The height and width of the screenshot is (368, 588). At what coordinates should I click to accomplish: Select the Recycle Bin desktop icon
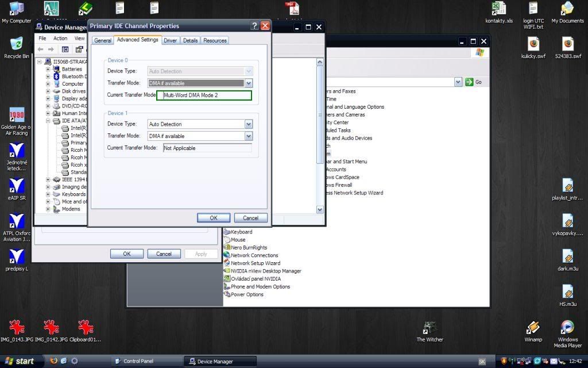tap(17, 48)
